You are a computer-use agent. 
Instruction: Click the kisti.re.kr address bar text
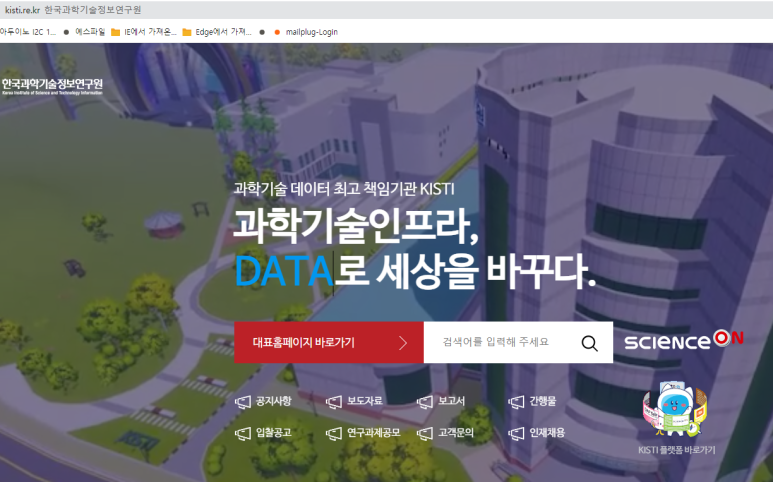click(22, 10)
